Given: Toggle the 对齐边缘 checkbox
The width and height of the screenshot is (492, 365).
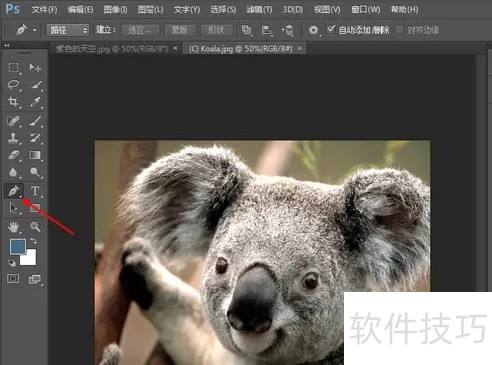Looking at the screenshot, I should point(399,30).
